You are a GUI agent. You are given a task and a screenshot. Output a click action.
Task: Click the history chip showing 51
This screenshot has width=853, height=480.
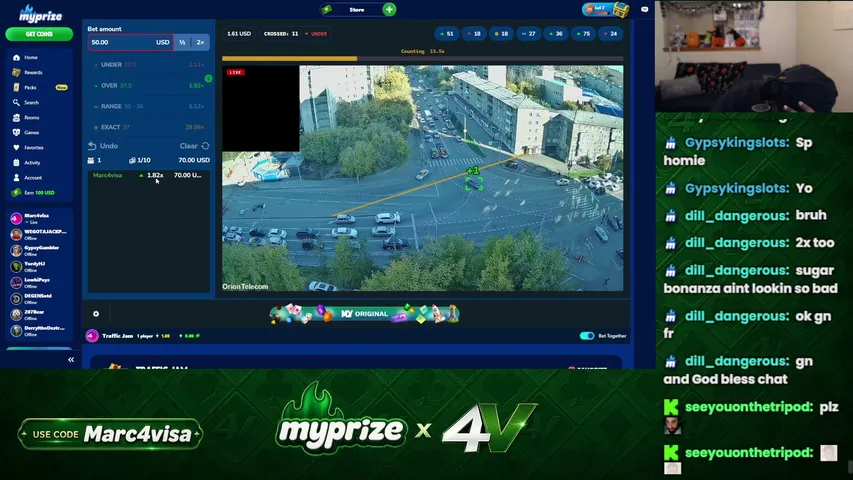click(447, 34)
